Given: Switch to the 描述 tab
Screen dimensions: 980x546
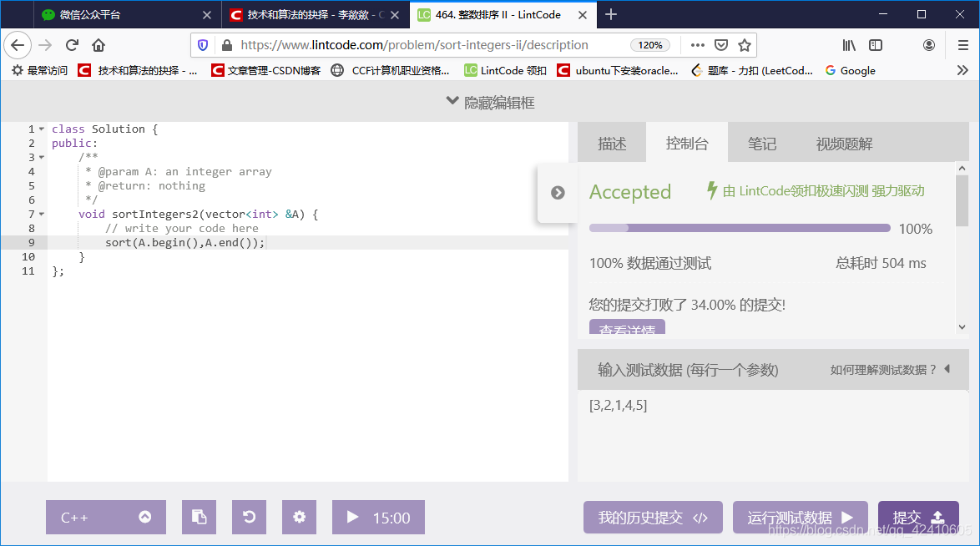Looking at the screenshot, I should point(612,142).
